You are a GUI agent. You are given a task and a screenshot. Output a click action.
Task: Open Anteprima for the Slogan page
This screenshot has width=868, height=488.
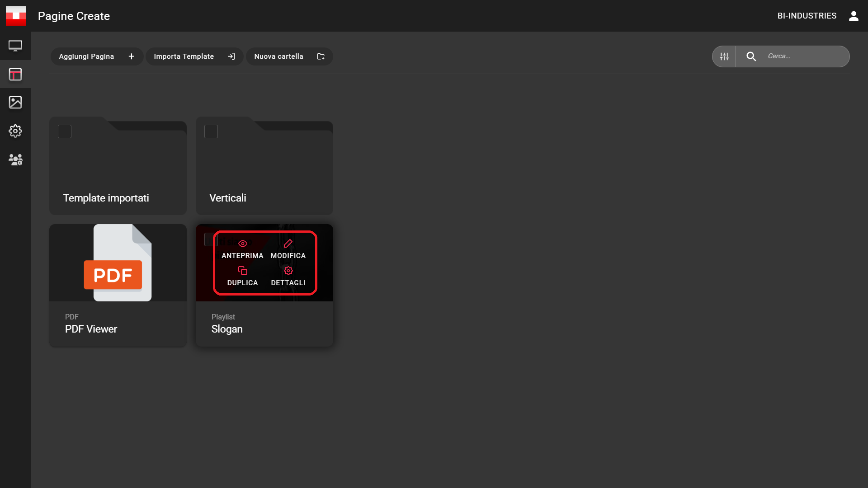point(242,249)
